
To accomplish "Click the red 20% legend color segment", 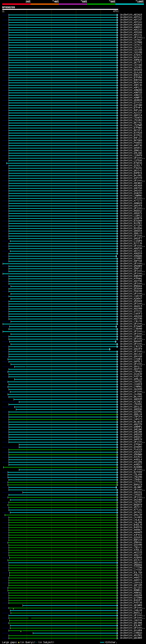I will pos(16,4).
